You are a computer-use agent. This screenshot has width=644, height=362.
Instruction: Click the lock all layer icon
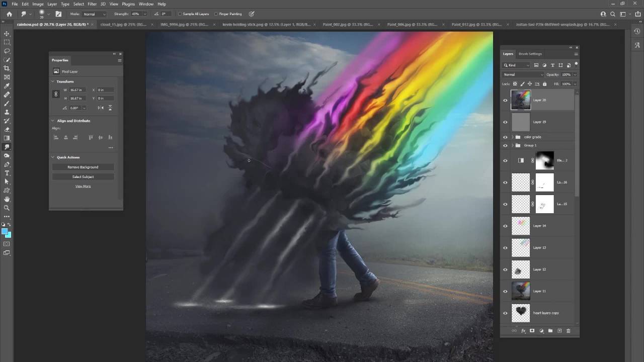point(544,84)
